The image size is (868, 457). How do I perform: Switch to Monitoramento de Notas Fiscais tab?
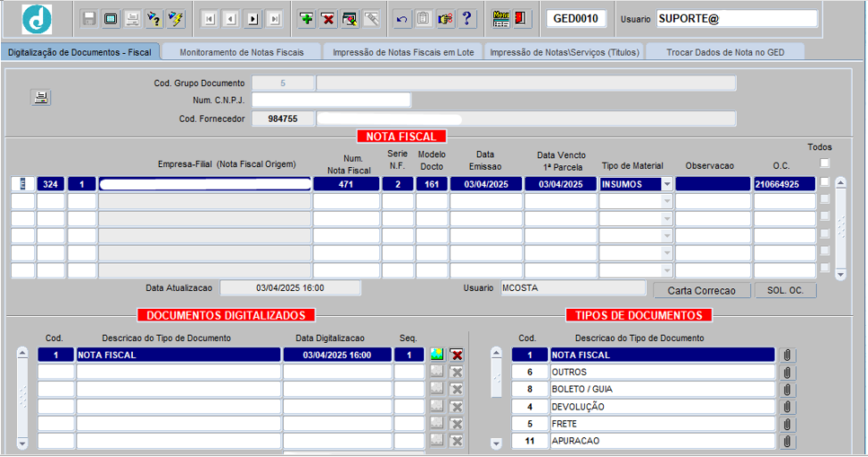[x=241, y=52]
